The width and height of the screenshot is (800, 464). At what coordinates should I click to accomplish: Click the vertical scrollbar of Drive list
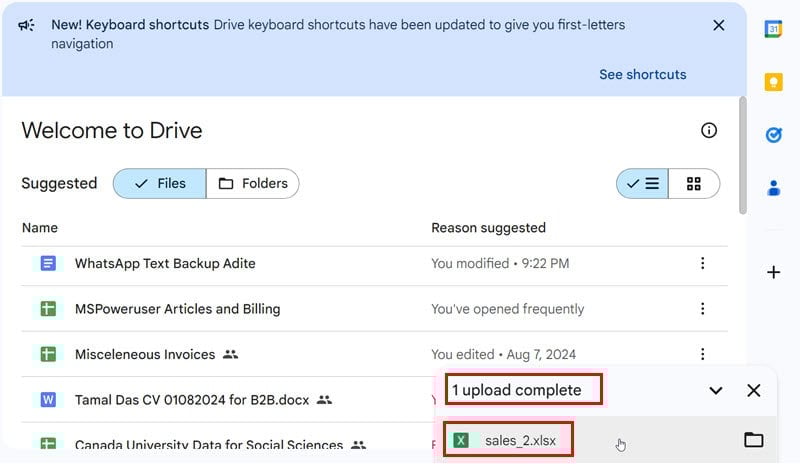coord(743,156)
